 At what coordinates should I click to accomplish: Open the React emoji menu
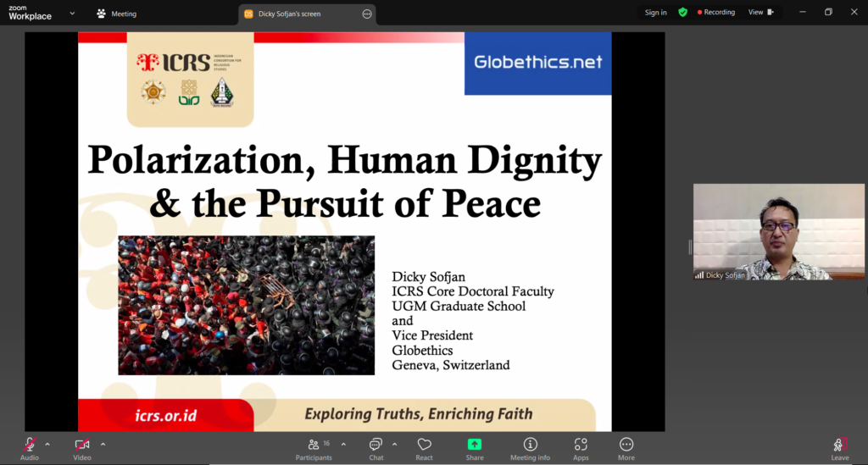pyautogui.click(x=425, y=448)
